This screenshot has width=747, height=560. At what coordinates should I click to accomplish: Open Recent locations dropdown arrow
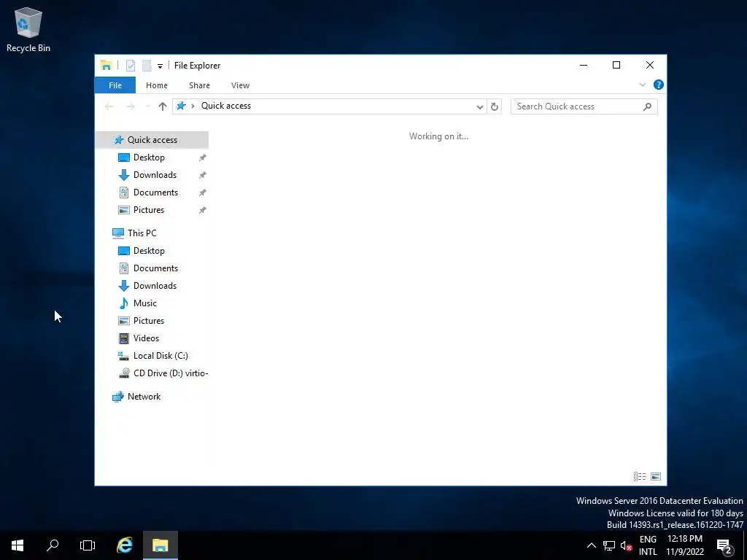[147, 106]
